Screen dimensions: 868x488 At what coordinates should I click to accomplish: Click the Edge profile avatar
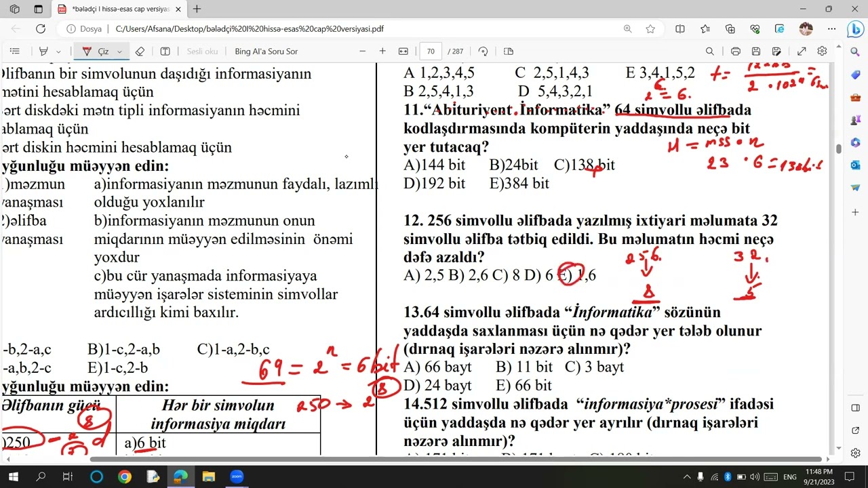[x=806, y=29]
